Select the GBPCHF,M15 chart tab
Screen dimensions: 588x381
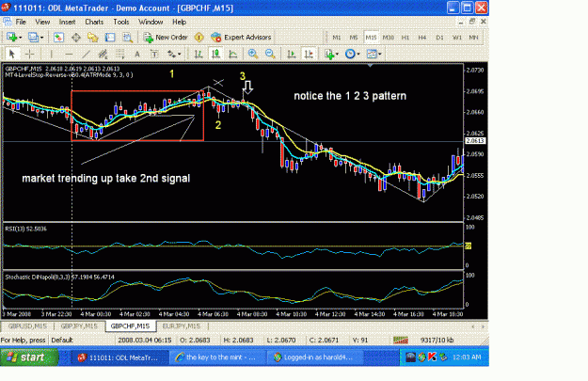tap(130, 326)
